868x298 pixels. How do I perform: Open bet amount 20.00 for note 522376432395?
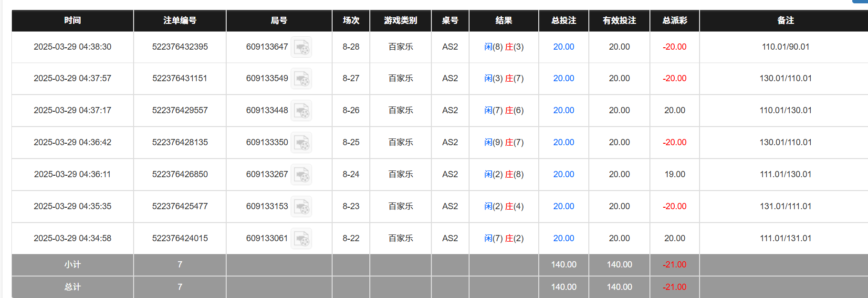pos(563,47)
